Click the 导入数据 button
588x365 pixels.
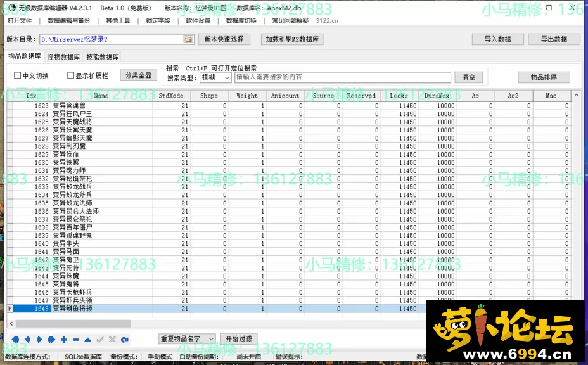(x=498, y=39)
